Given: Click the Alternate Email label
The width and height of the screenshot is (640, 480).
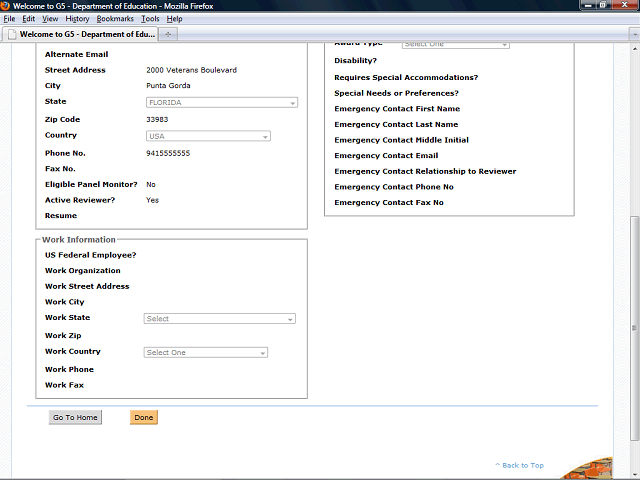Looking at the screenshot, I should coord(76,55).
